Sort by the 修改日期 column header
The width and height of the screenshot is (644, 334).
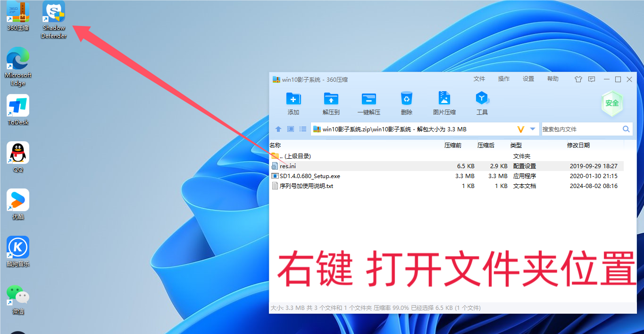578,146
